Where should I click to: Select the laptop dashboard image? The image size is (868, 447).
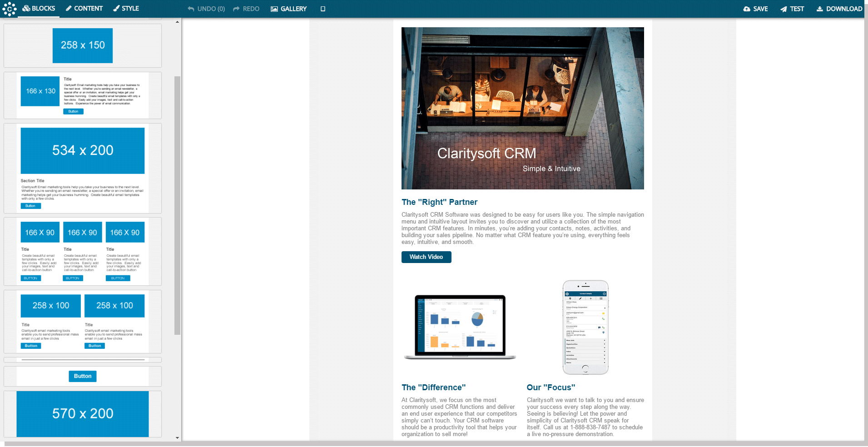click(x=460, y=327)
